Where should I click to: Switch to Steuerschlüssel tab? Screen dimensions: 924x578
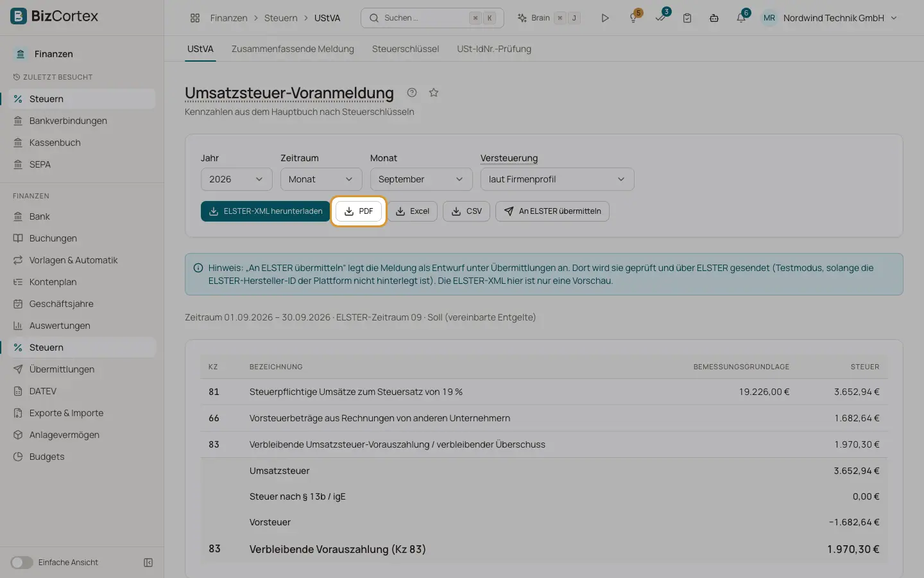[406, 49]
